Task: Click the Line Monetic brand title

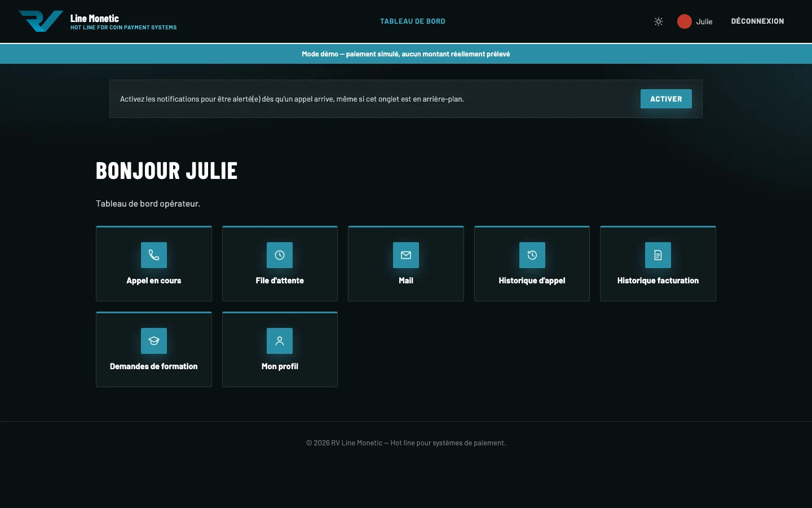Action: pos(95,18)
